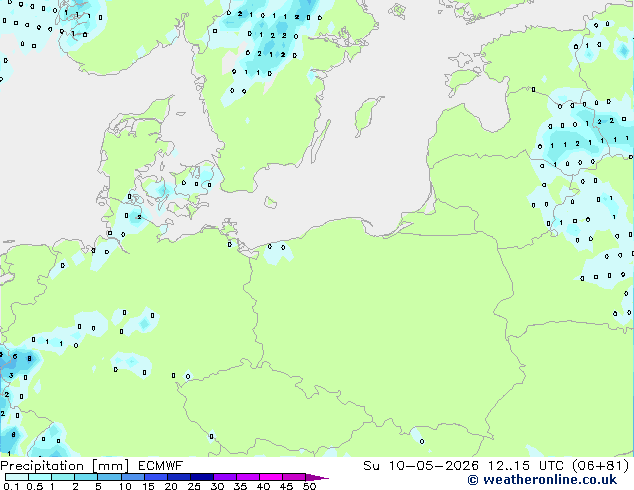Select the dark blue swatch between 25 and 30
This screenshot has height=490, width=634.
click(x=202, y=477)
